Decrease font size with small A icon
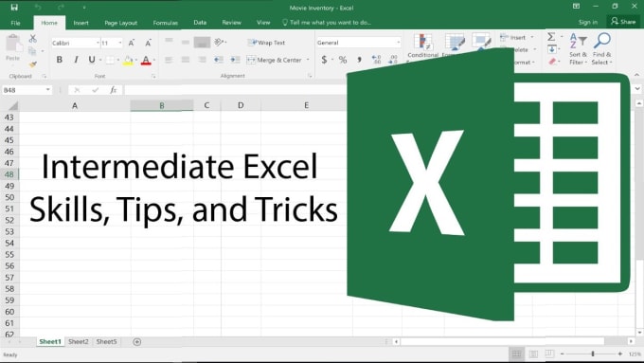This screenshot has height=363, width=644. [149, 43]
